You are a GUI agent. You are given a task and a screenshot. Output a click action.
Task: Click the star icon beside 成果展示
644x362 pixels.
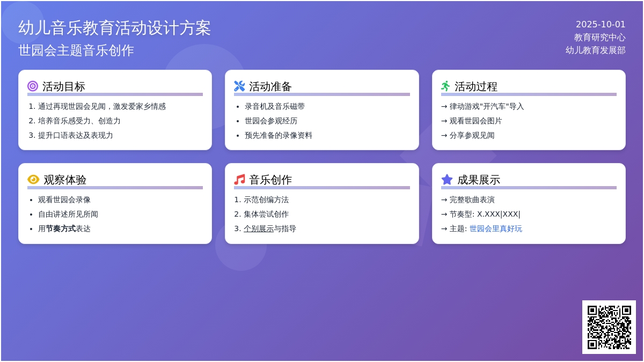pos(447,180)
